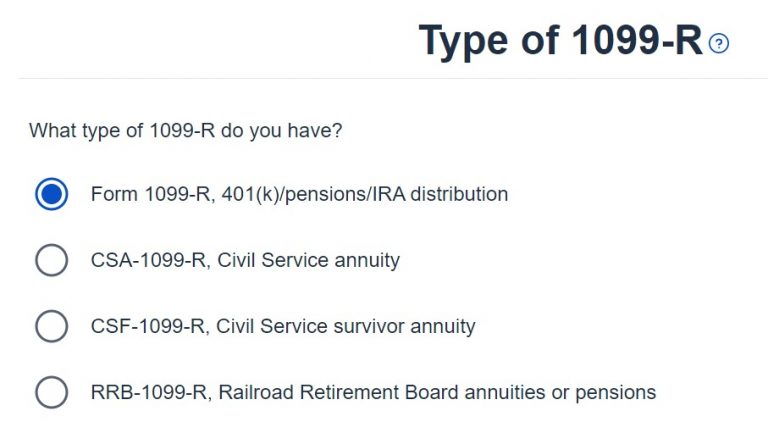Select the RRB-1099-R Railroad Retirement Board radio button

[x=51, y=392]
